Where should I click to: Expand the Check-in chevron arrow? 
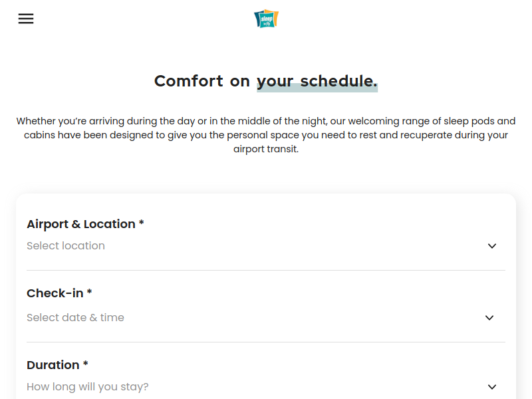point(489,318)
